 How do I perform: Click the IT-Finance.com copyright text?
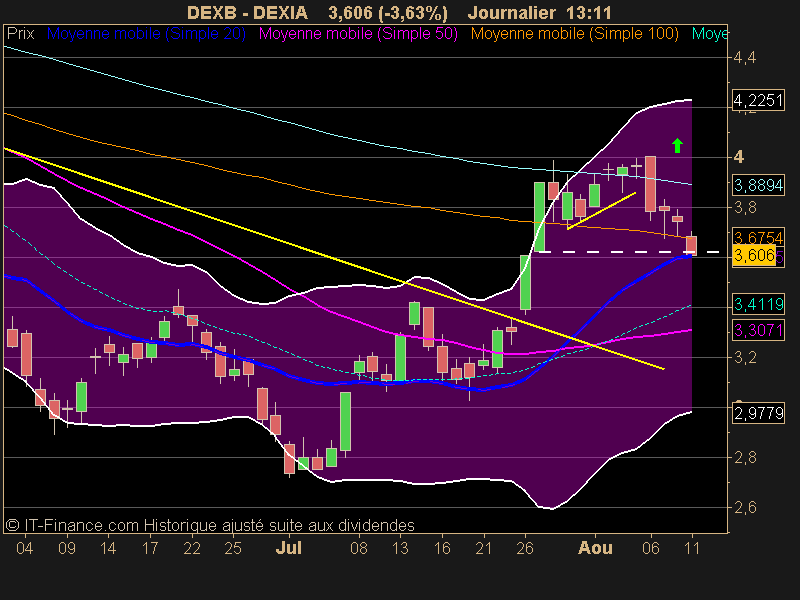coord(210,525)
